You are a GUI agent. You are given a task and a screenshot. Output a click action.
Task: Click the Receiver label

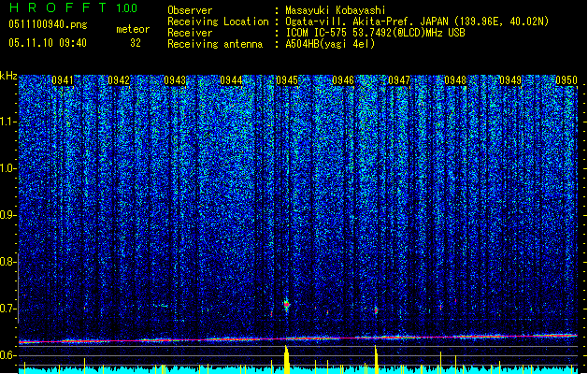(x=190, y=33)
